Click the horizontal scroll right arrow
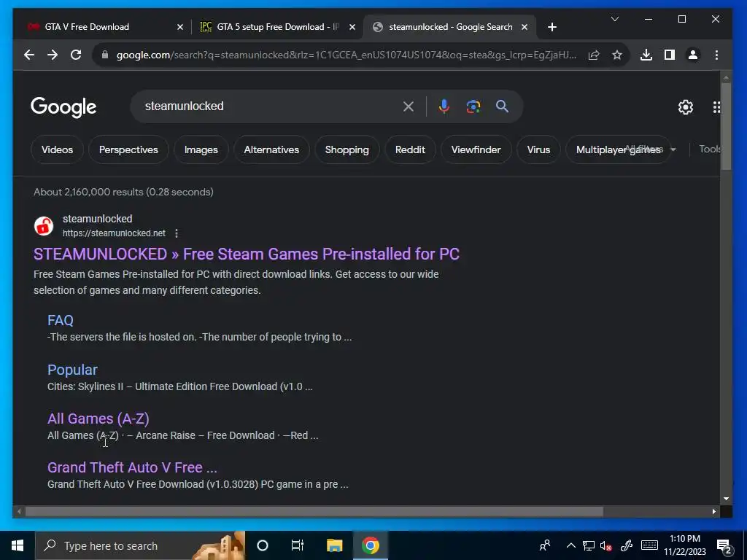747x560 pixels. pos(713,512)
